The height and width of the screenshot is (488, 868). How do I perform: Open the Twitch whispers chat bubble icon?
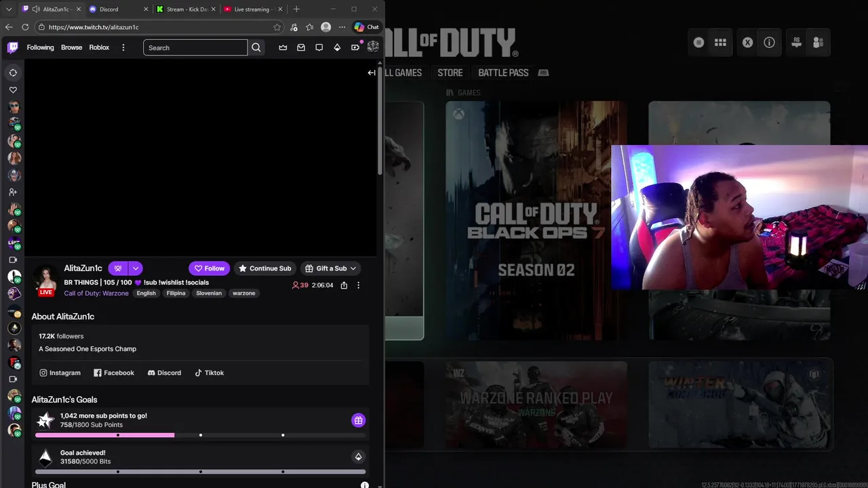319,47
